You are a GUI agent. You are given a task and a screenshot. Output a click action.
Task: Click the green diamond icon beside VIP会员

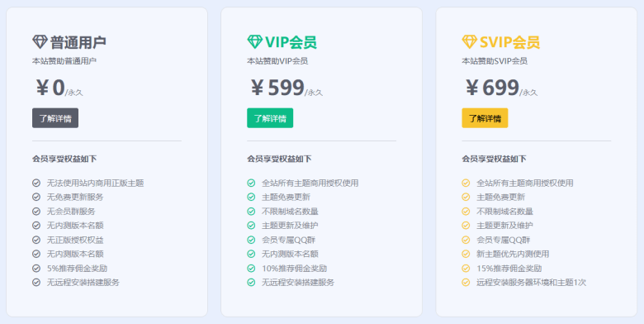coord(254,41)
